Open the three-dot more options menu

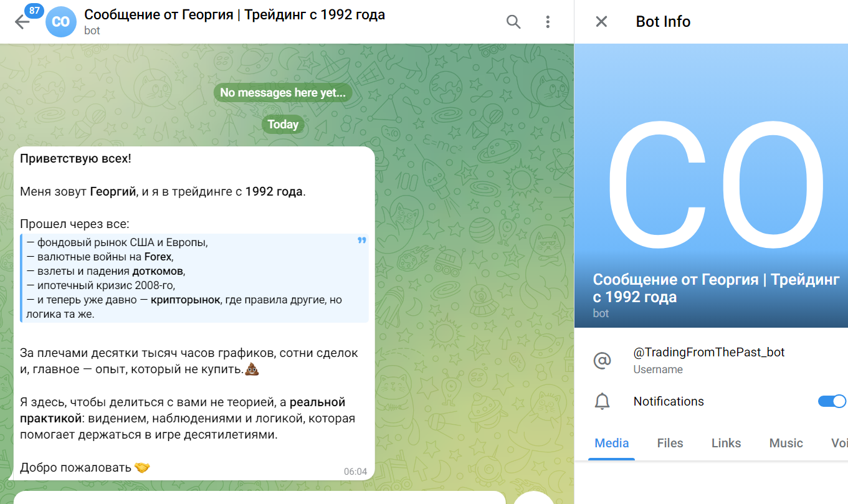(548, 22)
